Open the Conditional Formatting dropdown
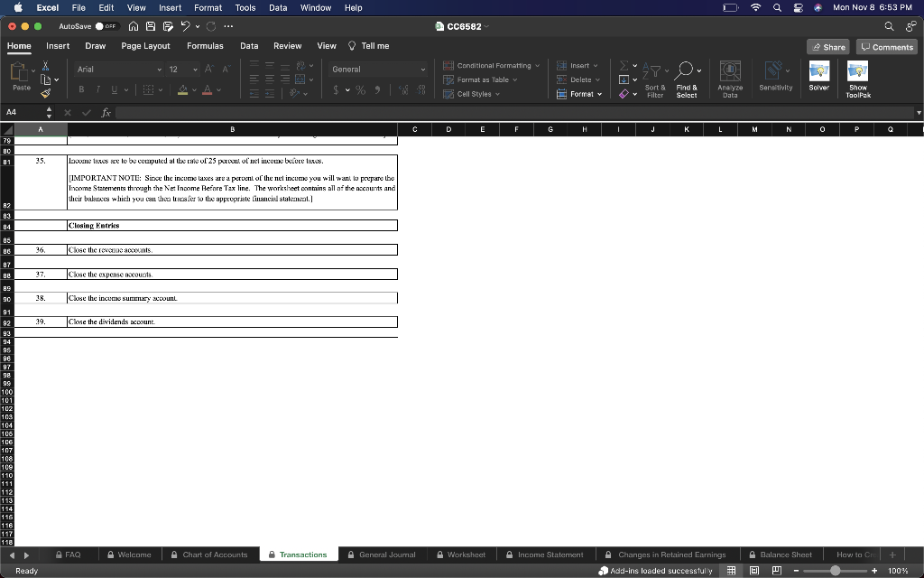 pyautogui.click(x=492, y=65)
